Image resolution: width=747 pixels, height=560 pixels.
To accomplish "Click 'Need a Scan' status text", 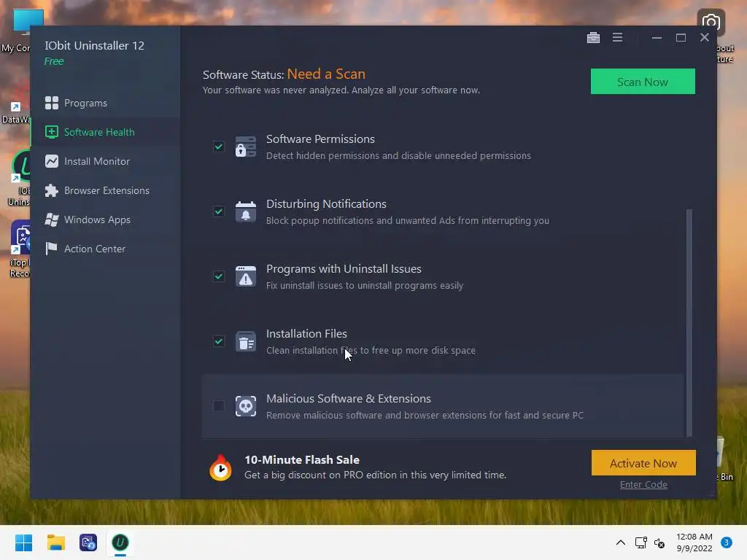I will pyautogui.click(x=326, y=74).
